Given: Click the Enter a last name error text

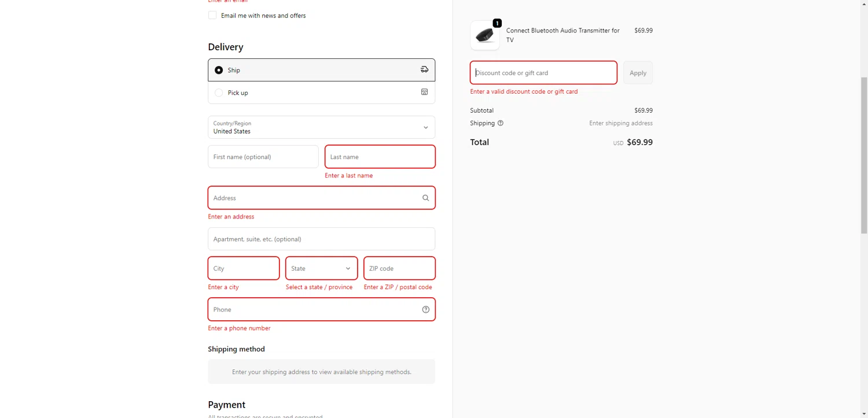Looking at the screenshot, I should point(349,175).
